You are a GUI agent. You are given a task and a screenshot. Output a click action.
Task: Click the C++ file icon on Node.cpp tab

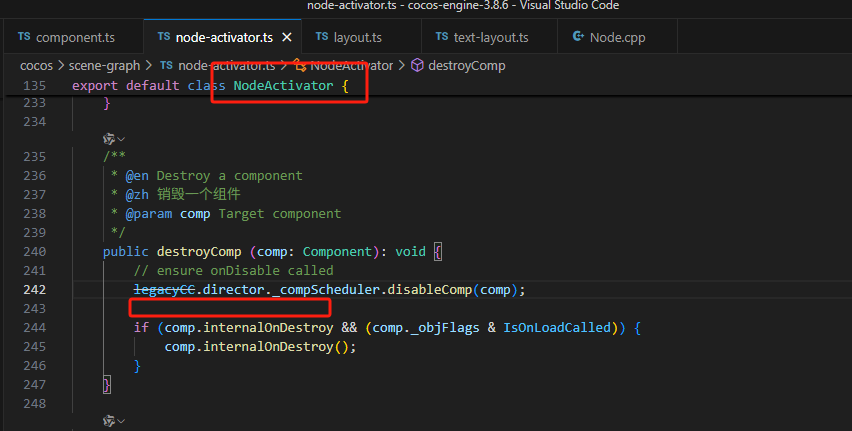(x=578, y=36)
